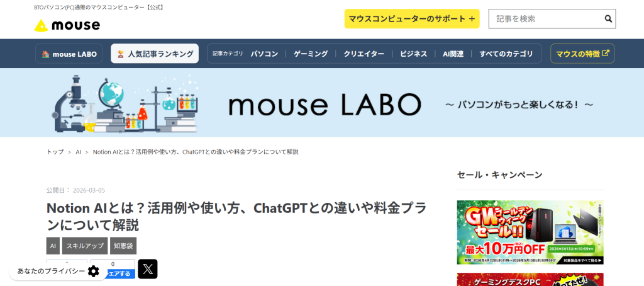
Task: Click the mouse logo in header
Action: [67, 25]
